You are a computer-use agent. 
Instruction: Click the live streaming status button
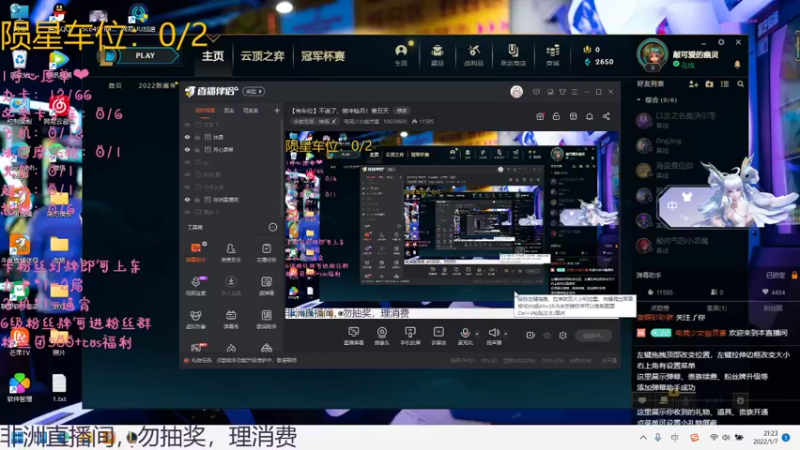[x=593, y=335]
